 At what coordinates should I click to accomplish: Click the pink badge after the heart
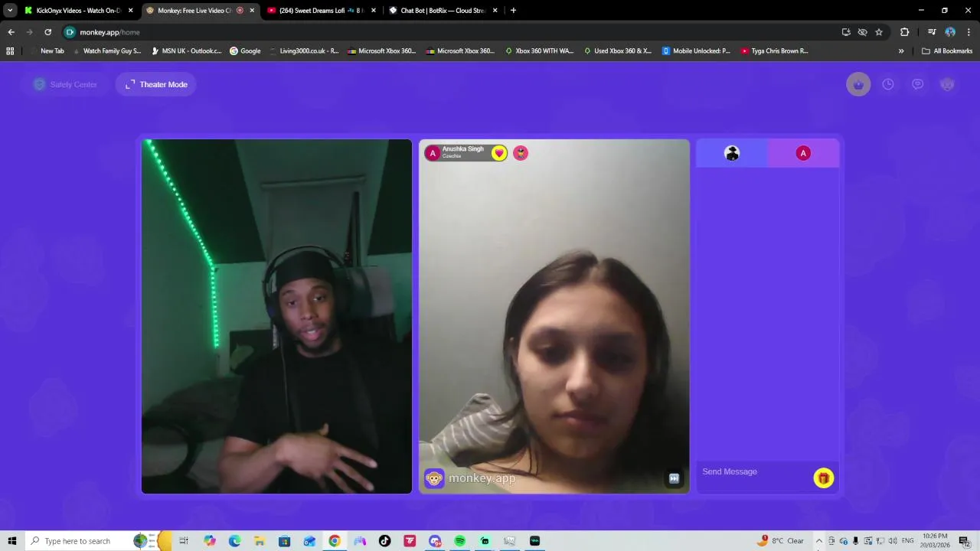(x=521, y=153)
